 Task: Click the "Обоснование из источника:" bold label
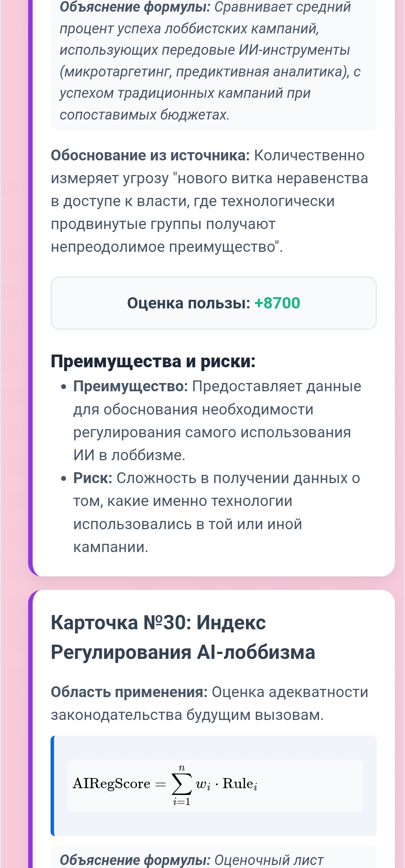click(150, 156)
